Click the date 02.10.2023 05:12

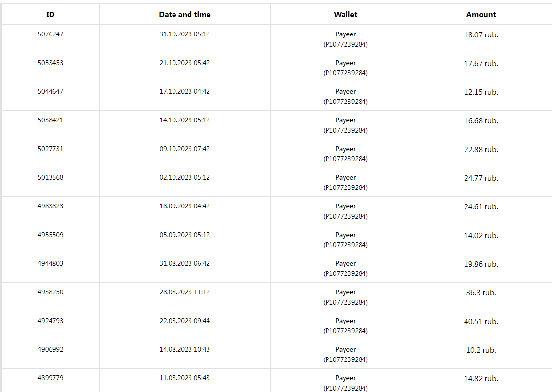(x=185, y=178)
